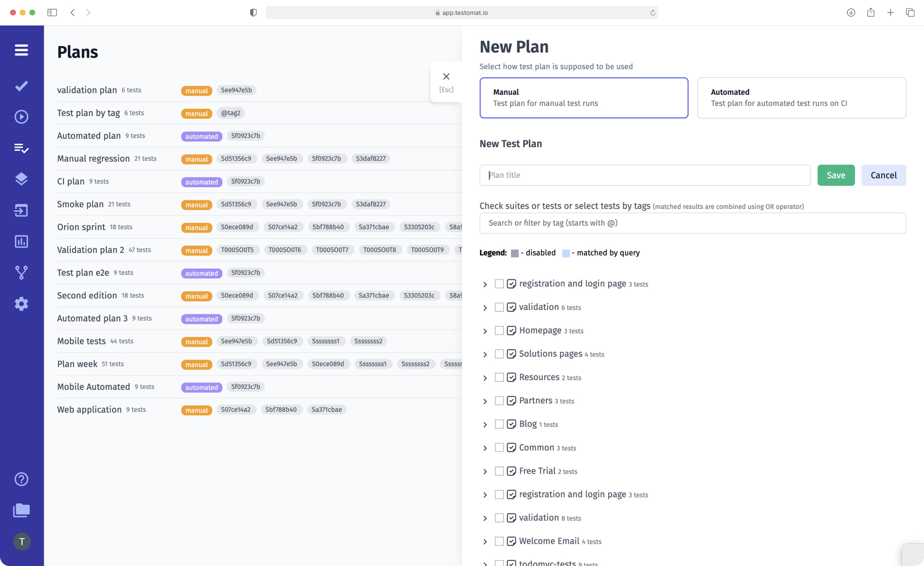Open project Settings via the gear icon
This screenshot has width=924, height=566.
[22, 304]
